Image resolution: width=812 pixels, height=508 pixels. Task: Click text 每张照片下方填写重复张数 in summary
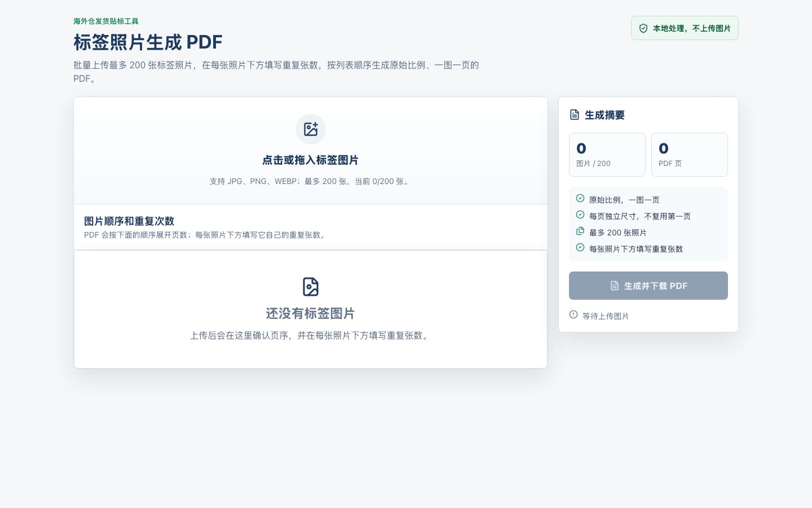[636, 249]
